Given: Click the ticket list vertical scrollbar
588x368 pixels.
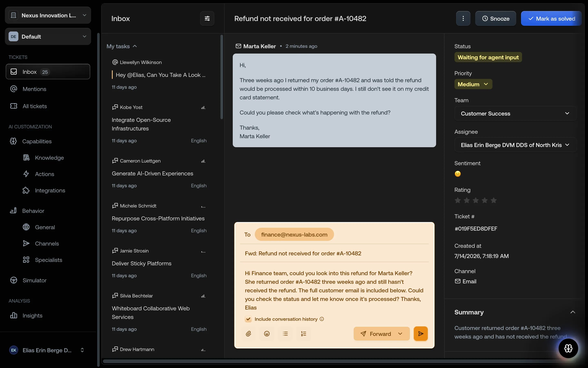Looking at the screenshot, I should [222, 77].
